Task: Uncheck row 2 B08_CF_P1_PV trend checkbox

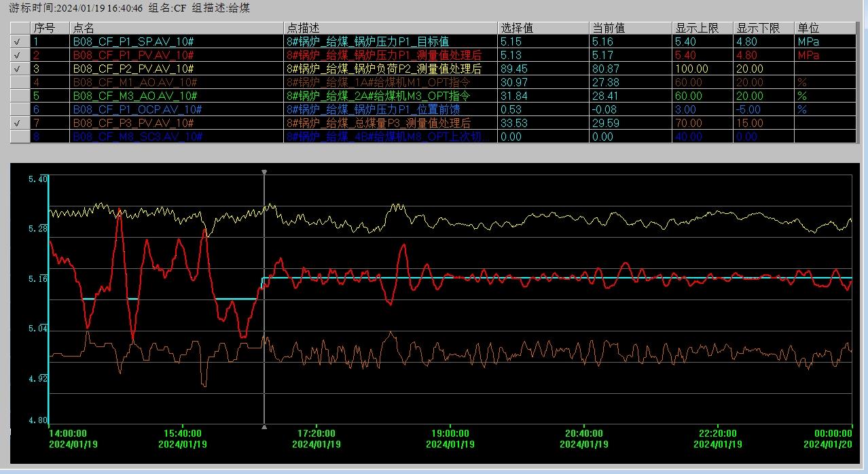Action: coord(18,55)
